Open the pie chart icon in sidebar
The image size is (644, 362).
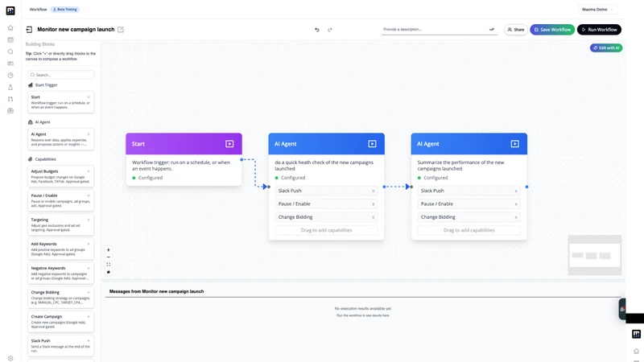[10, 75]
